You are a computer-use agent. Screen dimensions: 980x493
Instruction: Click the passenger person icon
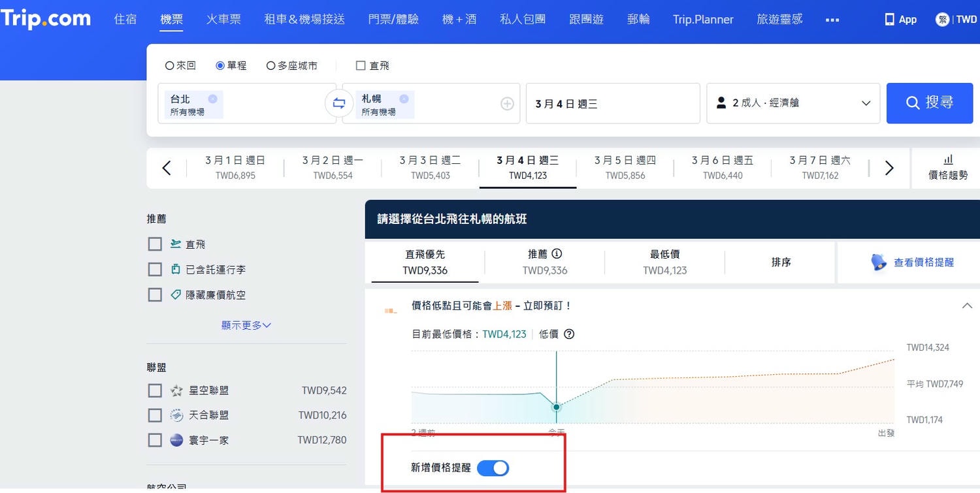coord(721,103)
